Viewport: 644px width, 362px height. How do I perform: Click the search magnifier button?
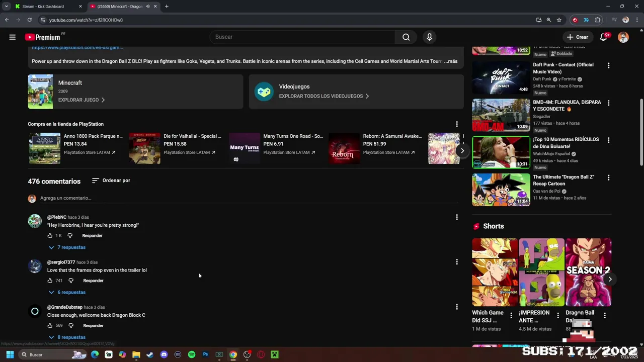click(x=406, y=37)
